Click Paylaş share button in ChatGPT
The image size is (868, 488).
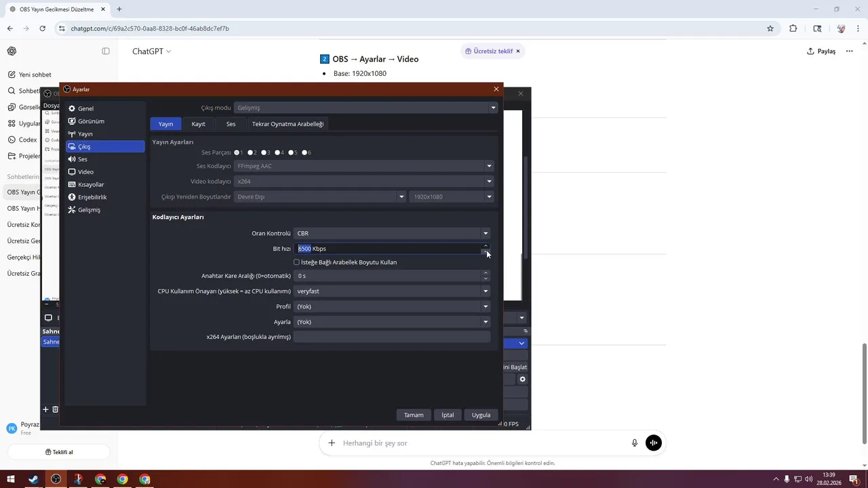click(821, 52)
